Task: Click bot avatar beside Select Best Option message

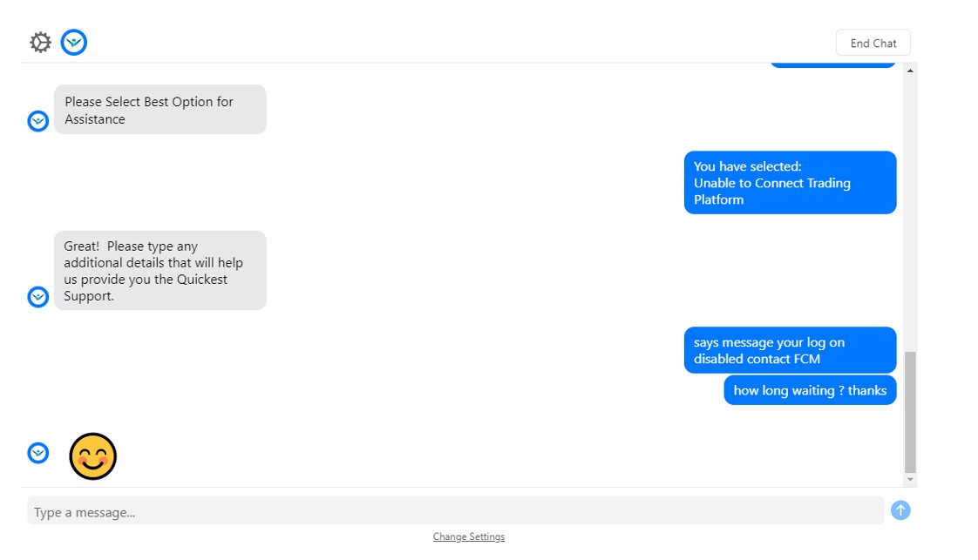Action: tap(38, 121)
